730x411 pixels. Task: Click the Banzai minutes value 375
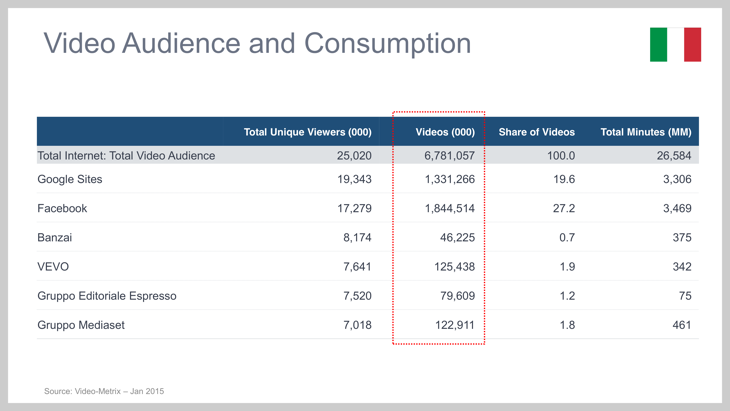[x=682, y=237]
